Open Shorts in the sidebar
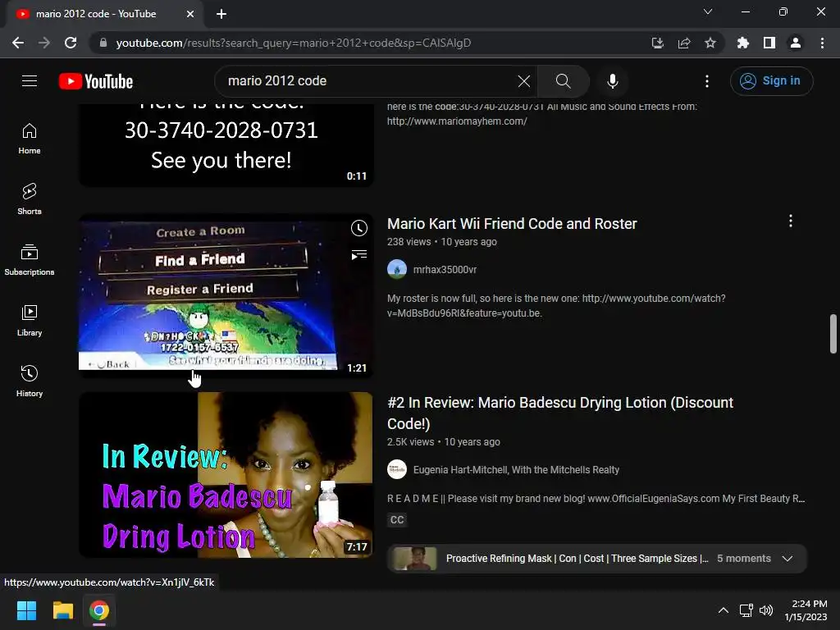 pyautogui.click(x=30, y=199)
